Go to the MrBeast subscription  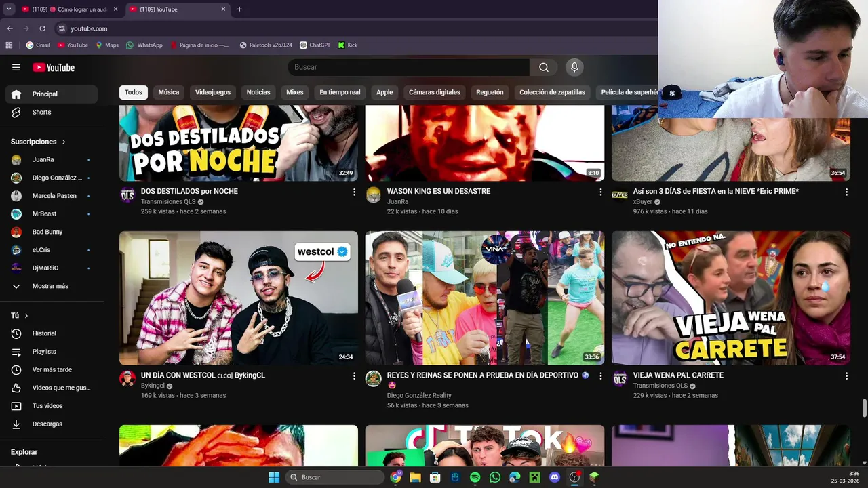[x=52, y=213]
